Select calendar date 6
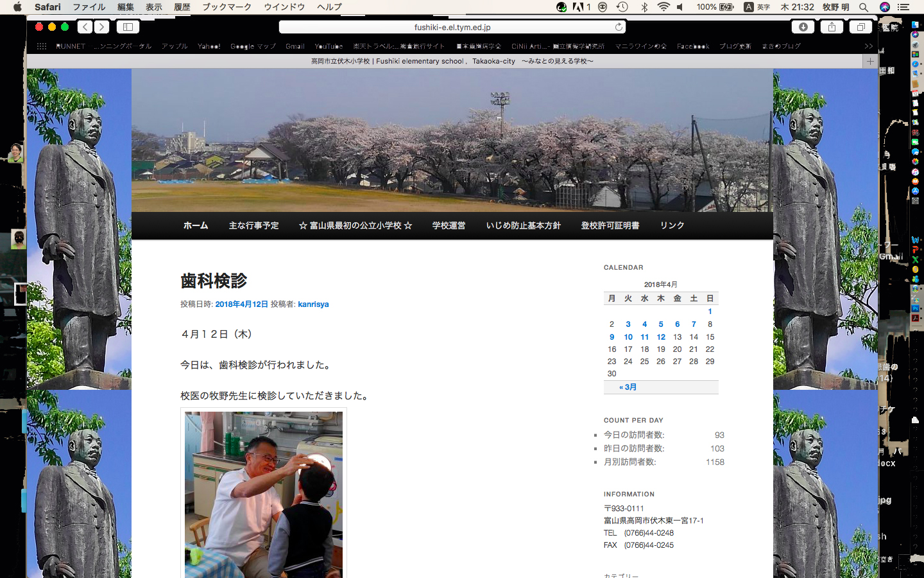The width and height of the screenshot is (924, 578). (x=677, y=324)
